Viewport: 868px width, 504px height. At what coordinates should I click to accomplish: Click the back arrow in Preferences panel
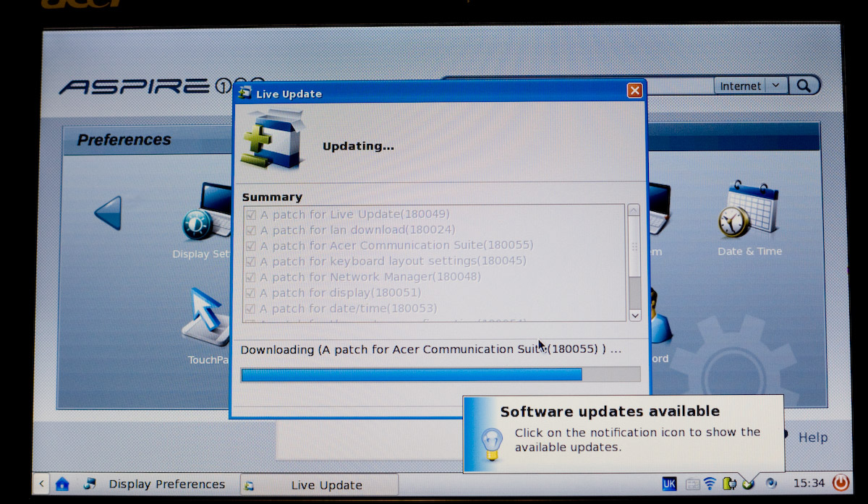pos(109,213)
